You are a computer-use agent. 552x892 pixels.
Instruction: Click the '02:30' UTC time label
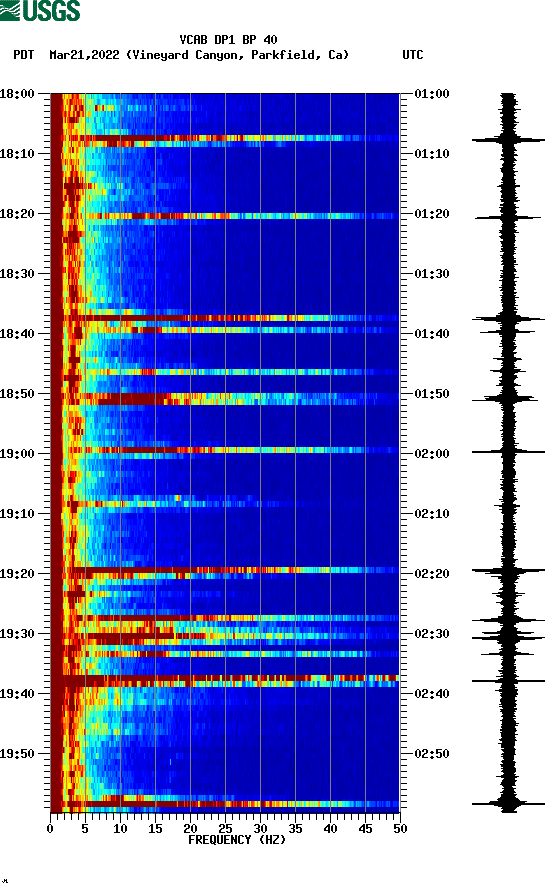(432, 634)
